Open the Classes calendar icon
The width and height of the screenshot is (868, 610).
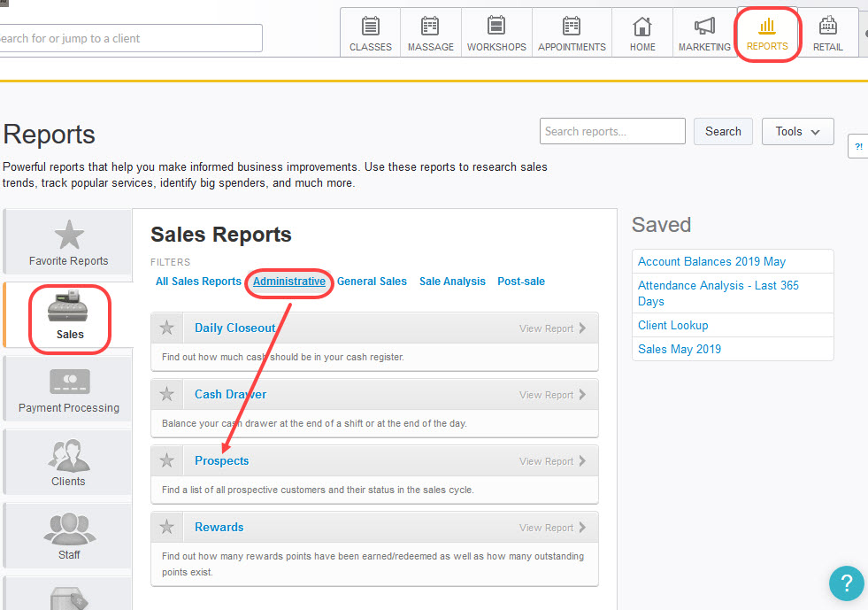(x=370, y=27)
